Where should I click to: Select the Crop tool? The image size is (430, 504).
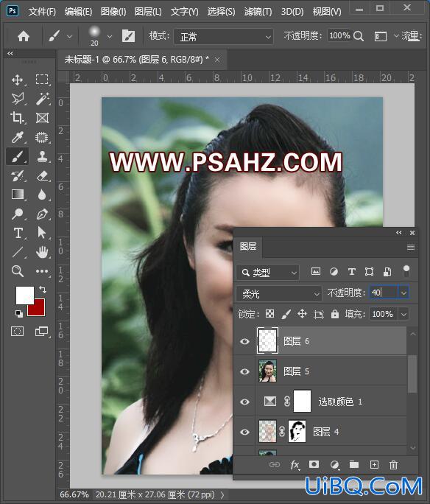point(17,118)
